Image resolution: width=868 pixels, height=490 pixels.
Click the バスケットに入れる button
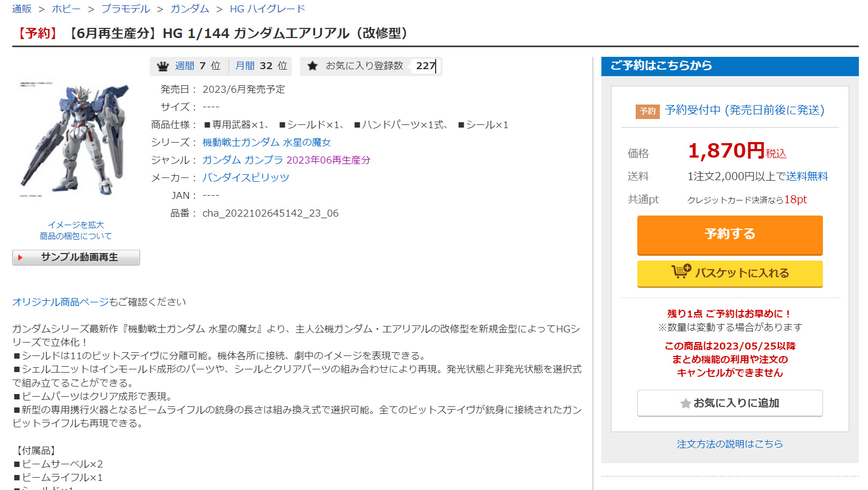(730, 273)
